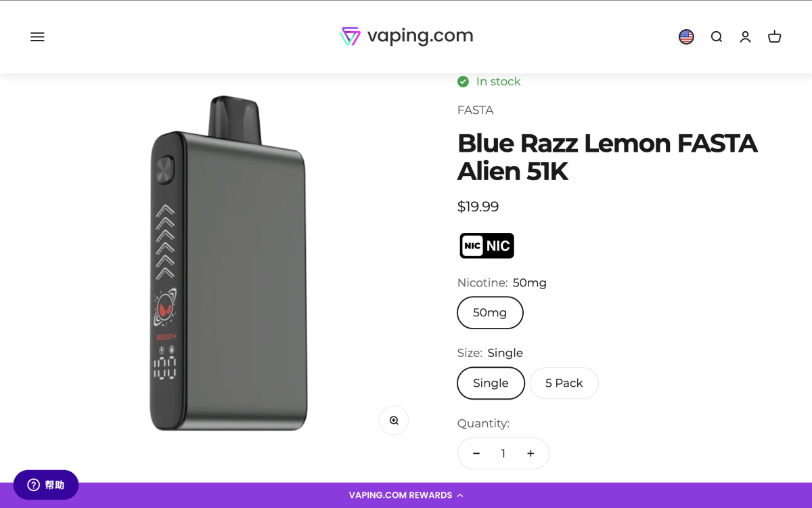Click the FASTA Alien product image
The width and height of the screenshot is (812, 508).
(x=228, y=263)
